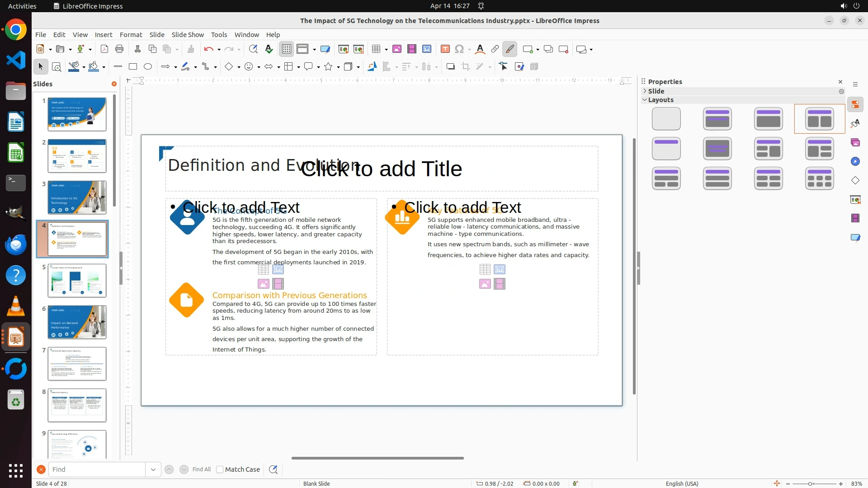The height and width of the screenshot is (488, 868).
Task: Open the Format menu
Action: [x=131, y=35]
